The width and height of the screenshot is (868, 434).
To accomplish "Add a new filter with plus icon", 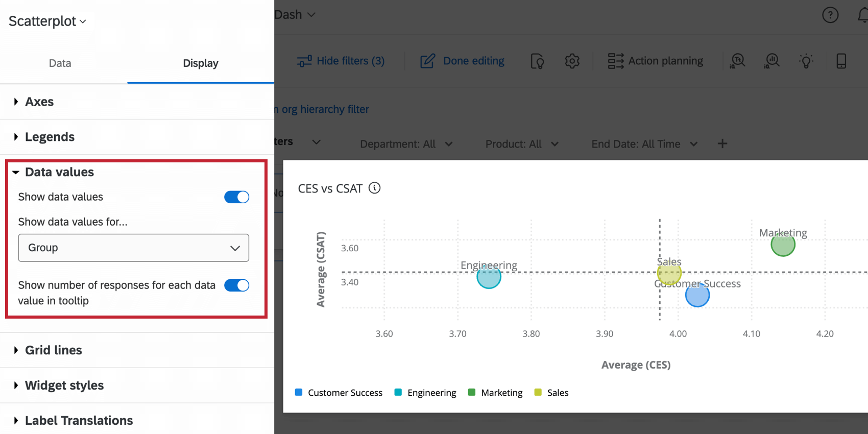I will [x=722, y=144].
